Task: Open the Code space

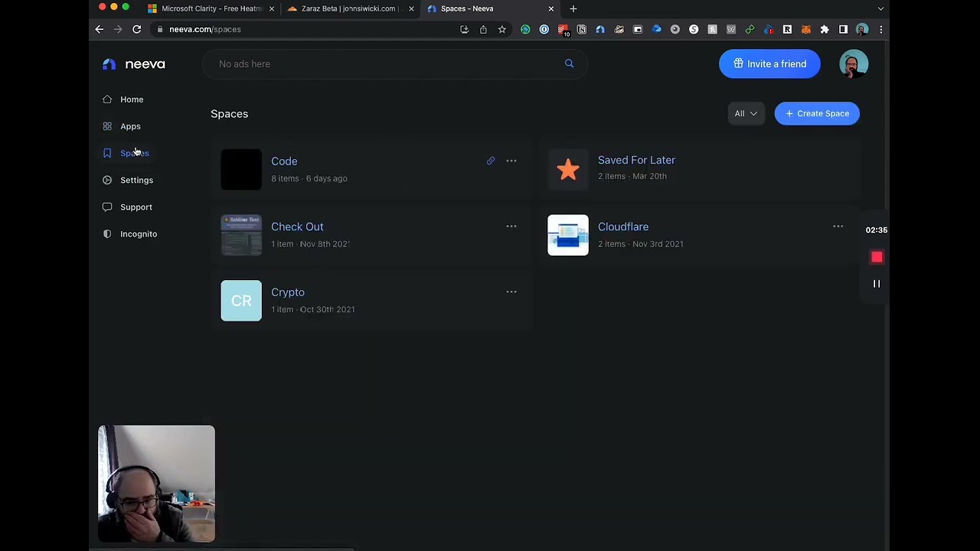Action: point(284,161)
